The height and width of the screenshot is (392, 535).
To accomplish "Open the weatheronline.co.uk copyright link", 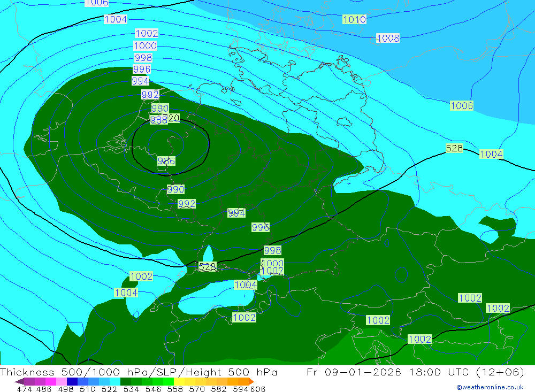I will pos(490,387).
